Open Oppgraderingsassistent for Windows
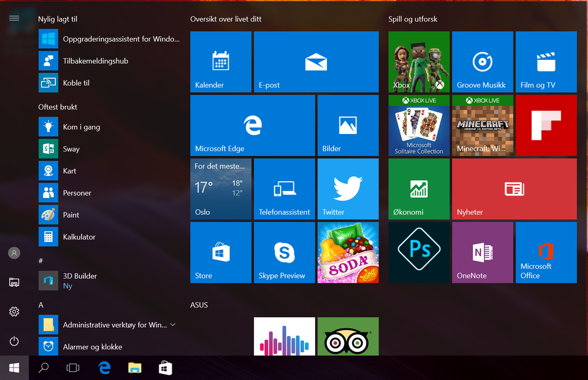 (109, 39)
